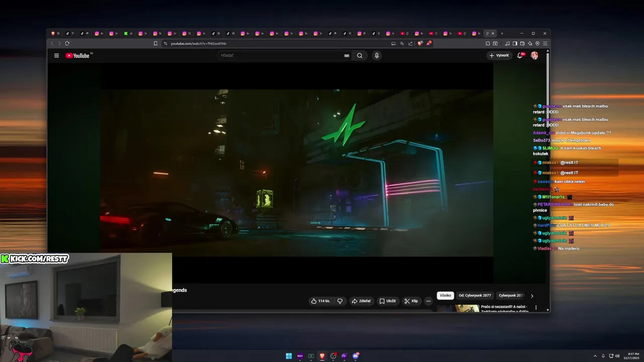Screen dimensions: 644x362
Task: Click the microphone icon in system tray
Action: [x=603, y=356]
